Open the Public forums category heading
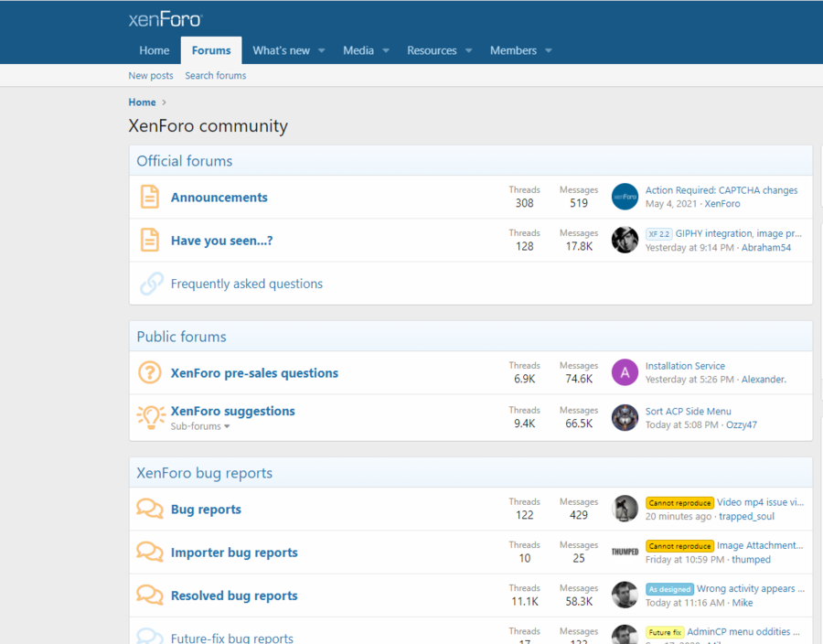The height and width of the screenshot is (644, 823). point(181,337)
